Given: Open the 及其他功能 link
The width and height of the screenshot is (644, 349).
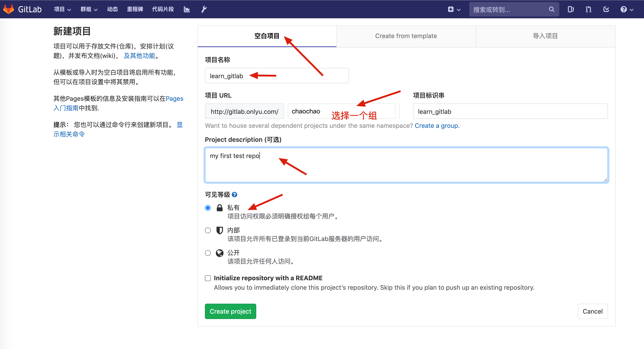Looking at the screenshot, I should [x=139, y=56].
